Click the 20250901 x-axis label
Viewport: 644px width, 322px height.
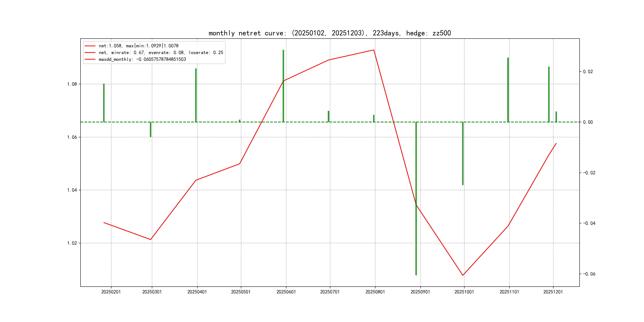pos(420,292)
